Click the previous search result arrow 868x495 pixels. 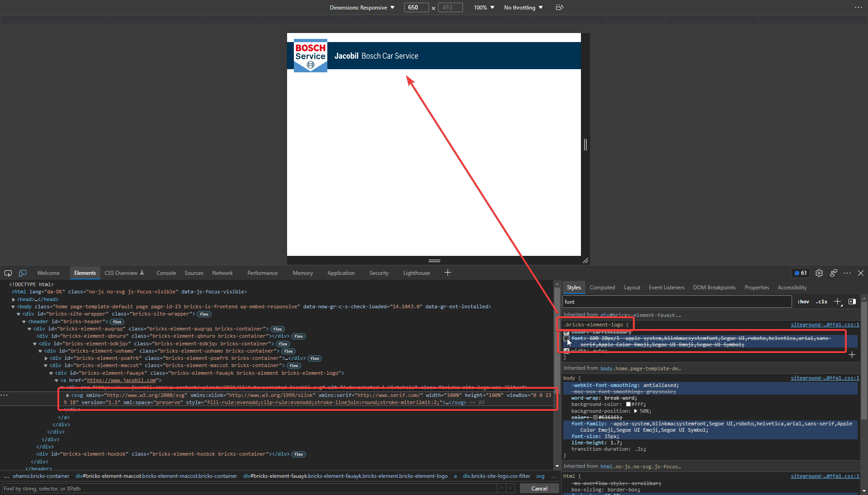pos(501,488)
